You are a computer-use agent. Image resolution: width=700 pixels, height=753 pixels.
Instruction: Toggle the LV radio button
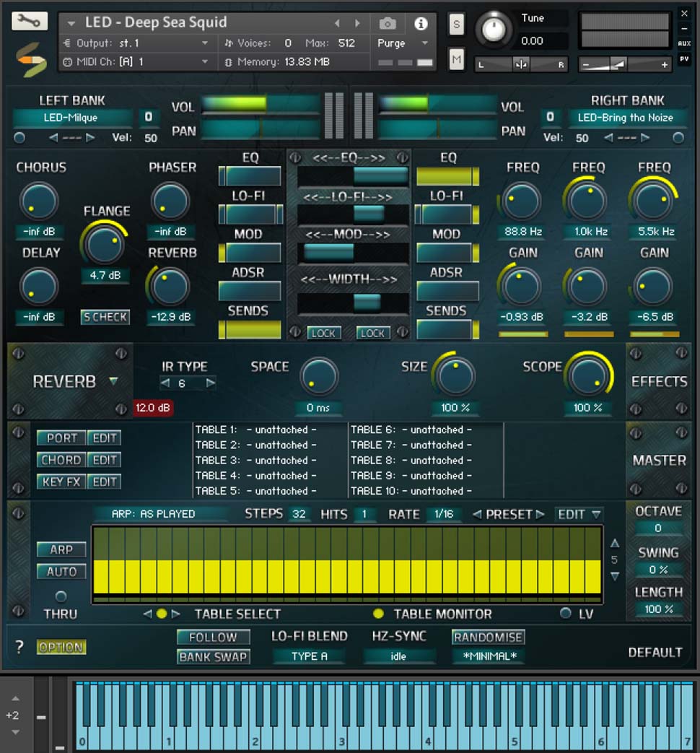point(566,613)
